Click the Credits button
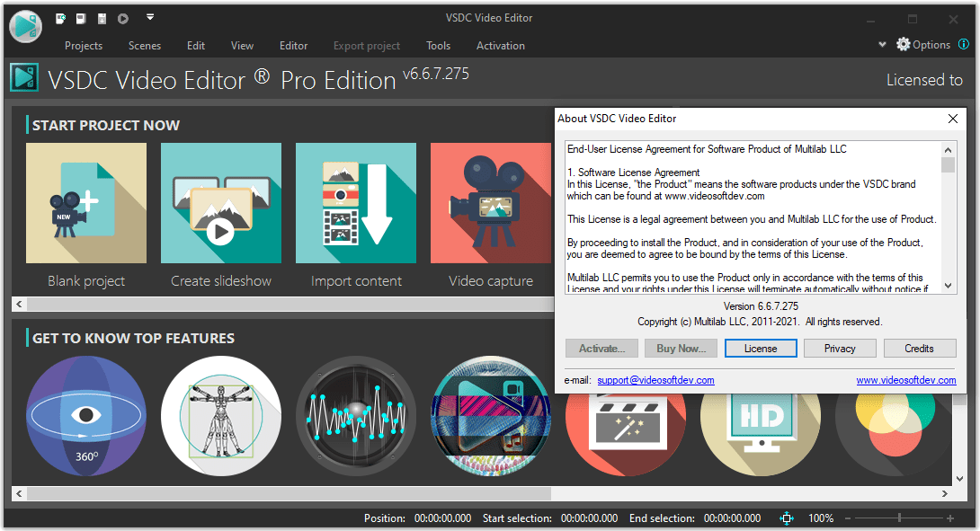The image size is (980, 531). pyautogui.click(x=920, y=349)
